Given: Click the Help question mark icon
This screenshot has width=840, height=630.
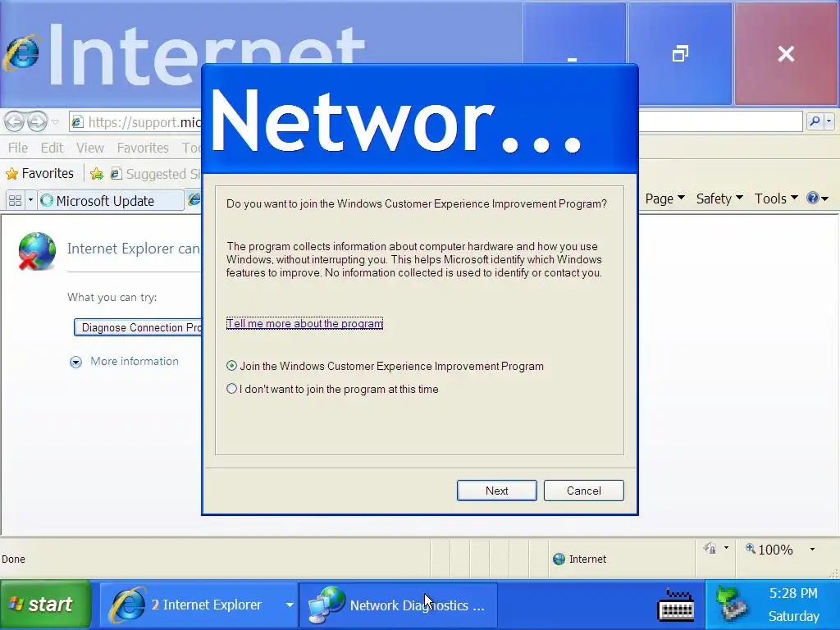Looking at the screenshot, I should (813, 199).
